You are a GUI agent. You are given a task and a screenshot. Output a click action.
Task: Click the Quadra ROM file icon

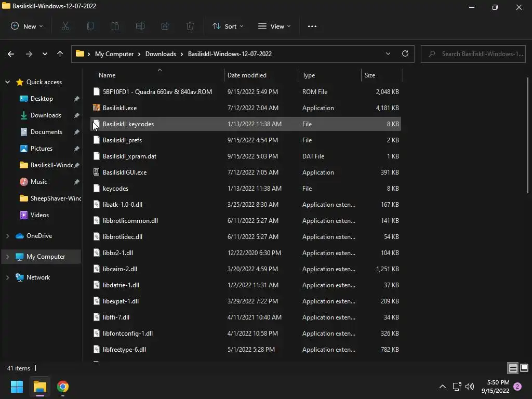[96, 91]
